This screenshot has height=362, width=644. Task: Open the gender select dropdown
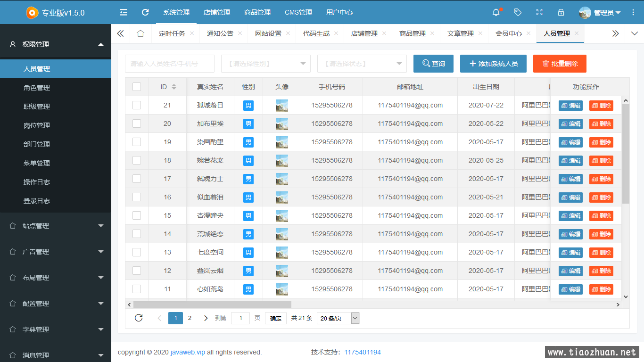(266, 64)
